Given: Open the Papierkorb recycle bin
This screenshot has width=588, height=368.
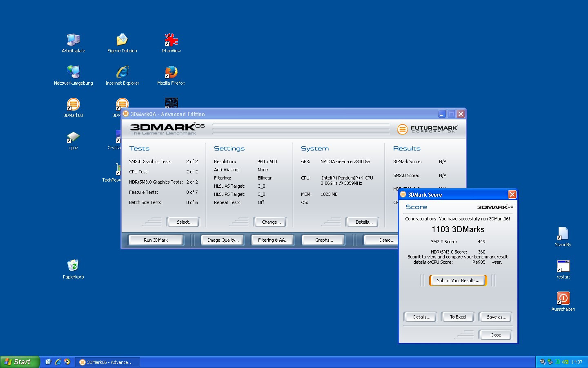Looking at the screenshot, I should pos(73,269).
